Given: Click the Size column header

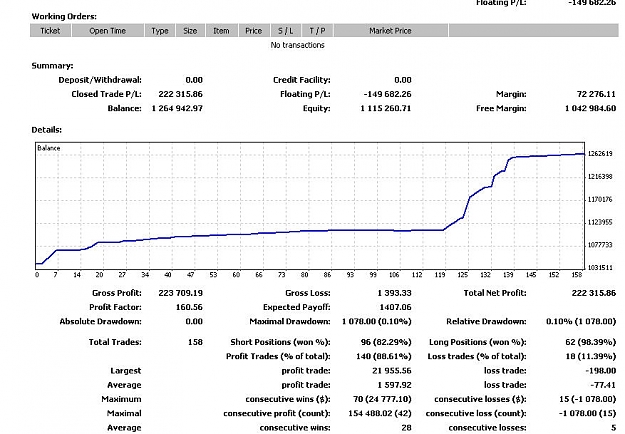Looking at the screenshot, I should [x=190, y=31].
